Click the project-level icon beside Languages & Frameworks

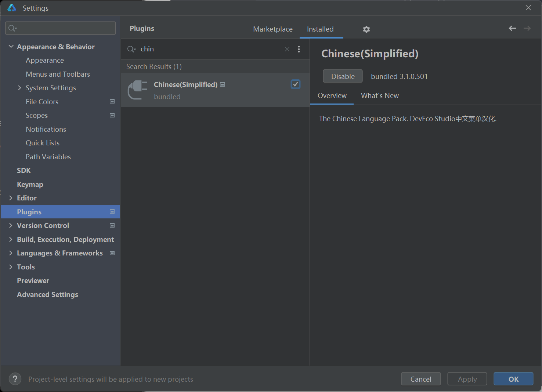click(x=112, y=253)
